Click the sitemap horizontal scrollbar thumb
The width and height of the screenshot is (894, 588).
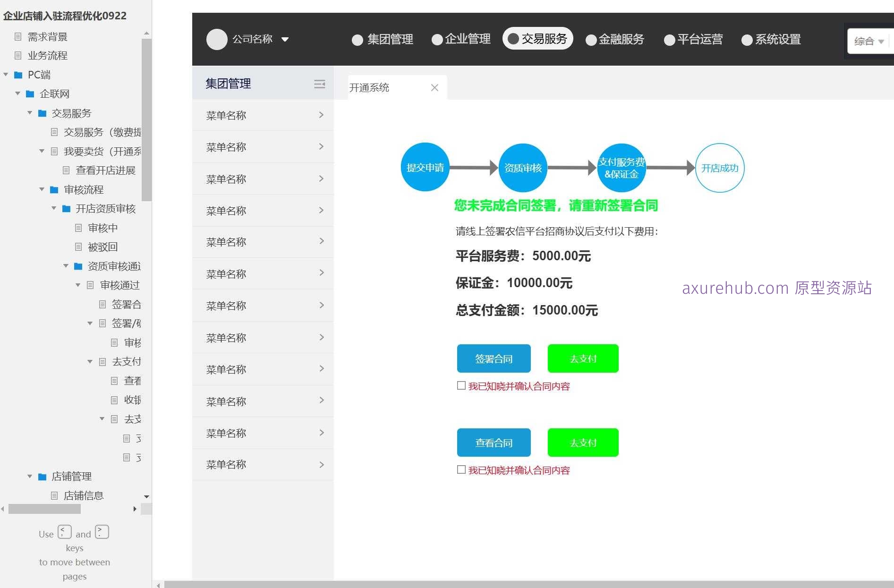(44, 509)
